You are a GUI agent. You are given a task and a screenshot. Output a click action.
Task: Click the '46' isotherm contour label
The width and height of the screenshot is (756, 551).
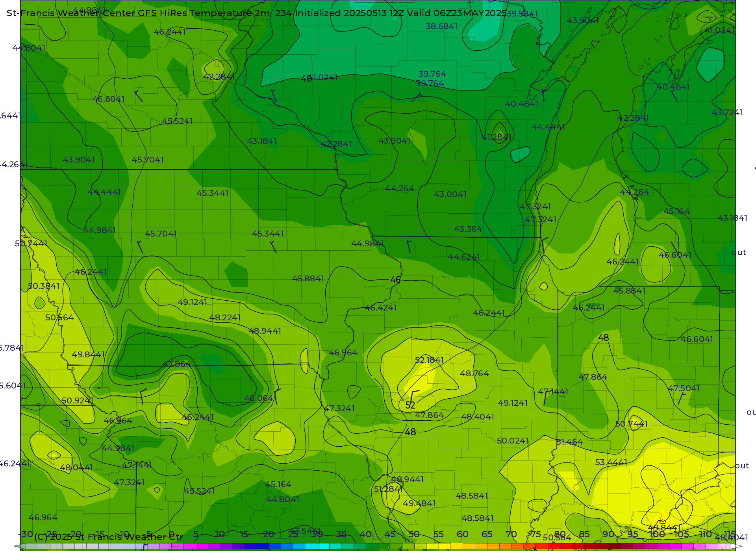[x=395, y=280]
